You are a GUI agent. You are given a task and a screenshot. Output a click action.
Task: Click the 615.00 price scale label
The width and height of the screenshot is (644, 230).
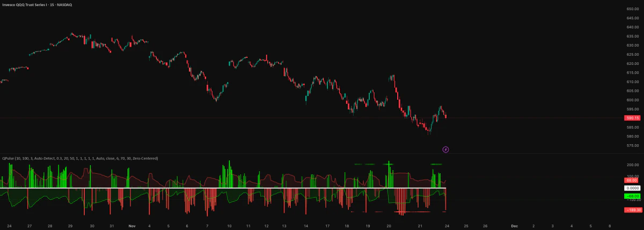click(632, 73)
